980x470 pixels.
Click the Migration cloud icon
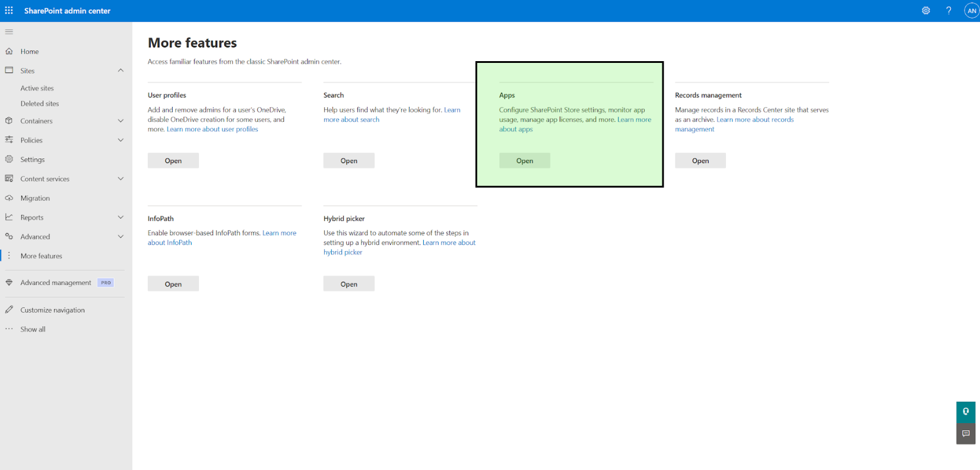click(x=9, y=198)
